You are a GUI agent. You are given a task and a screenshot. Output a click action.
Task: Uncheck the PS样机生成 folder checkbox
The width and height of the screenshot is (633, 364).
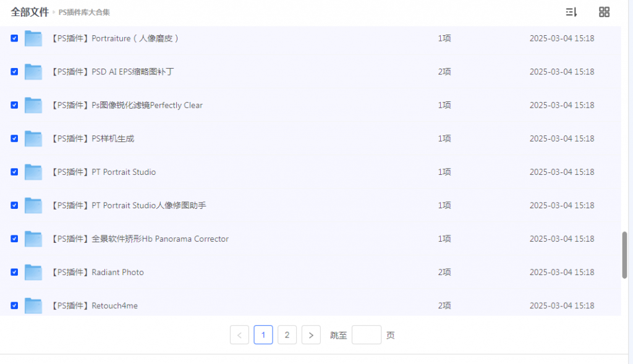14,138
